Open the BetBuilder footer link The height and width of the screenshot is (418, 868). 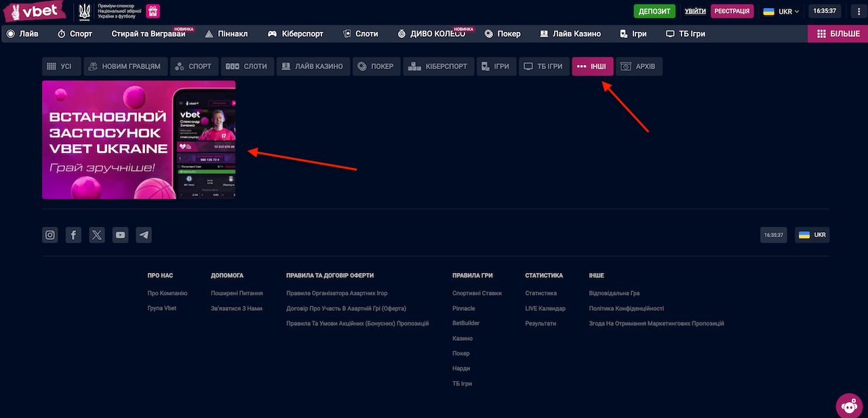466,323
